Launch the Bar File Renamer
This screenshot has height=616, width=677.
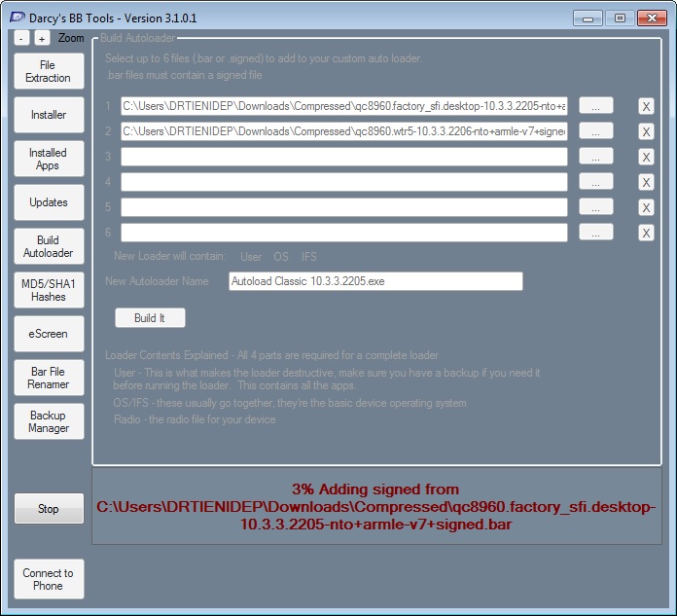point(49,378)
